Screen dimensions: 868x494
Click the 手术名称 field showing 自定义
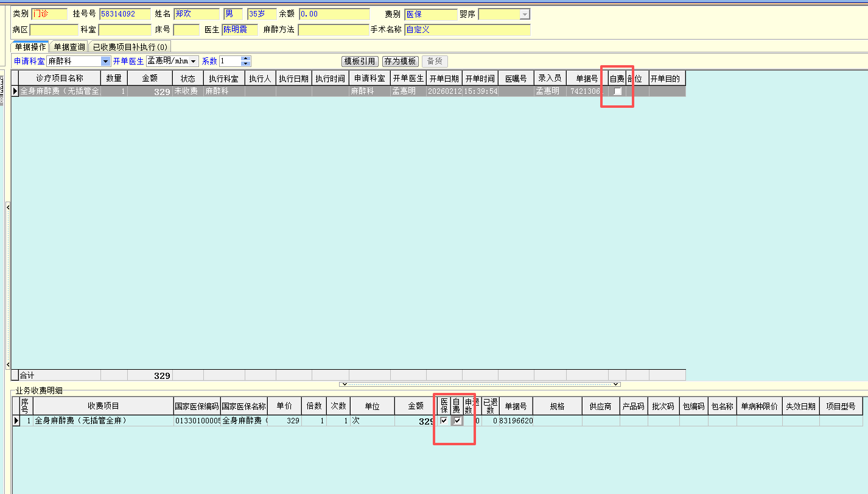467,30
